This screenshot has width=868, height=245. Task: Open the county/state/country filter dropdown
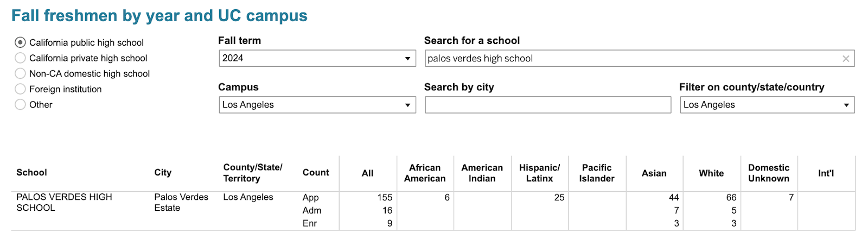(x=767, y=105)
